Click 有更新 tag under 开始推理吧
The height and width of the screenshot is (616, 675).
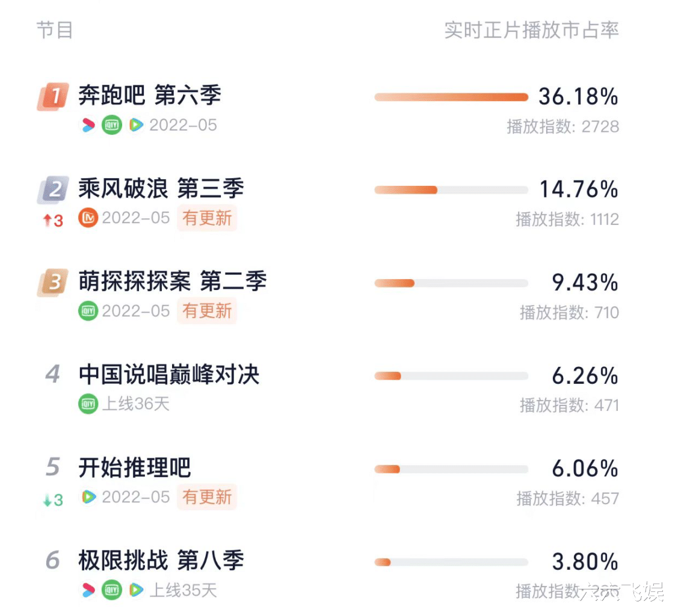207,497
